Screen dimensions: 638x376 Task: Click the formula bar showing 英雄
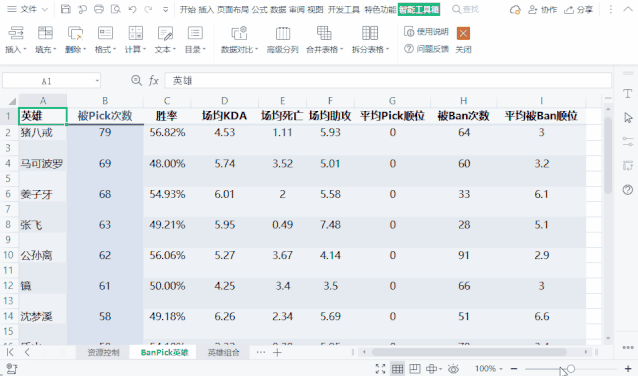pyautogui.click(x=388, y=81)
